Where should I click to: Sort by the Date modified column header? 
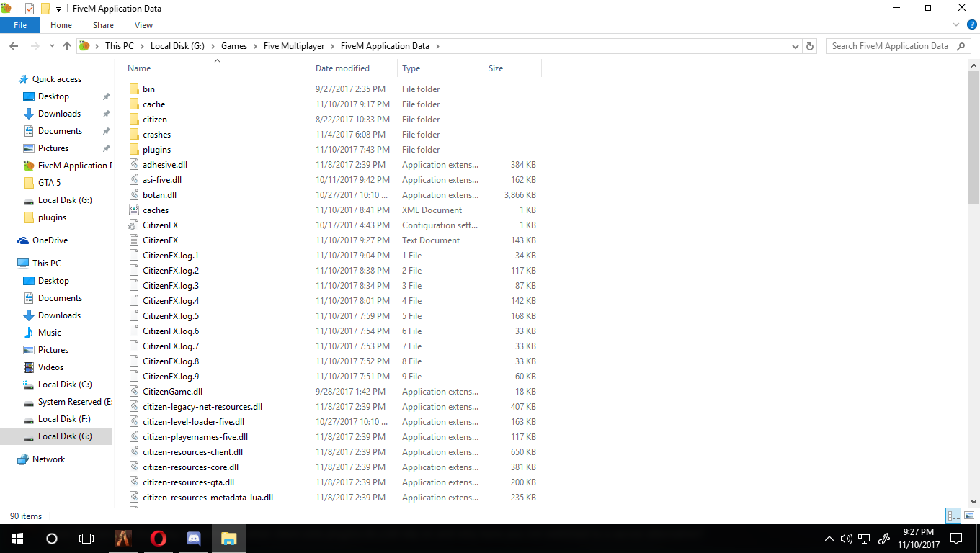(354, 68)
